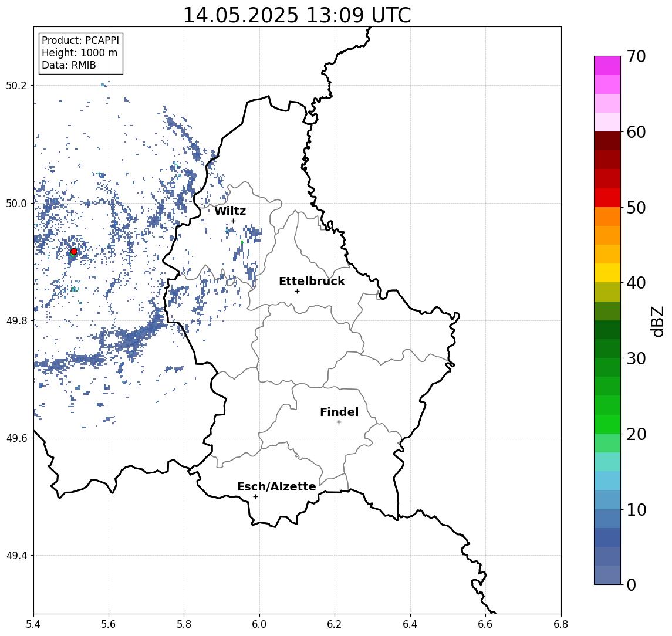This screenshot has height=636, width=672.
Task: Click the magenta top colorbar segment
Action: pyautogui.click(x=607, y=66)
